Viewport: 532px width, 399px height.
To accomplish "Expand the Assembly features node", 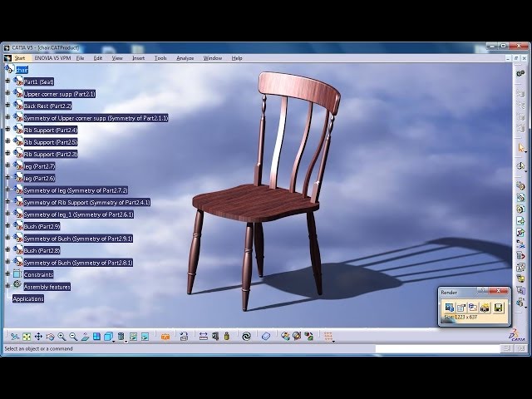I will click(x=7, y=286).
